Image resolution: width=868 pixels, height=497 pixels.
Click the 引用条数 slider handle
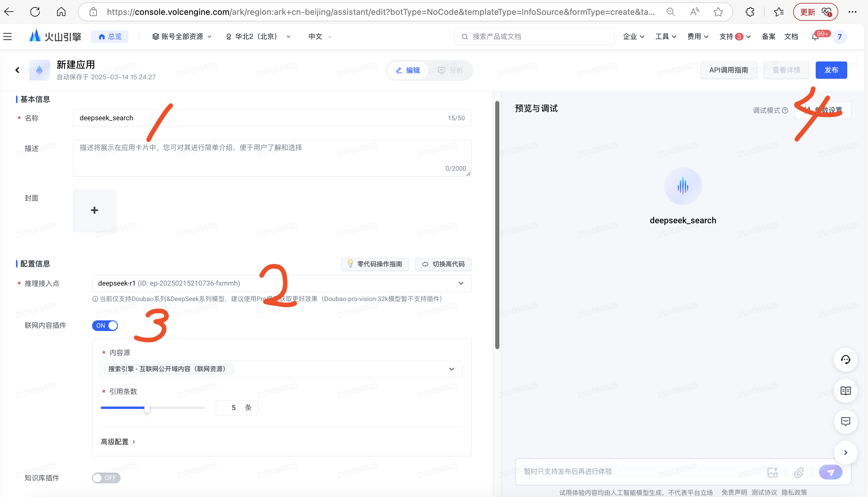[x=147, y=408]
